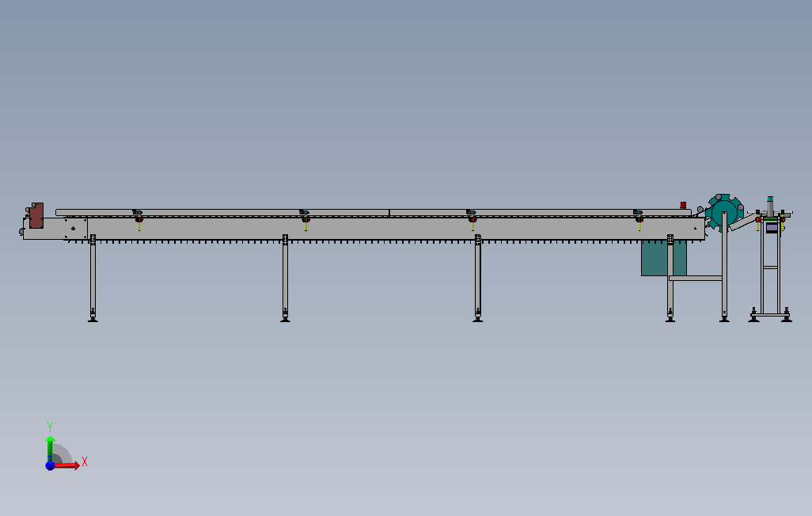Select the brown motor box at left end

tap(36, 215)
